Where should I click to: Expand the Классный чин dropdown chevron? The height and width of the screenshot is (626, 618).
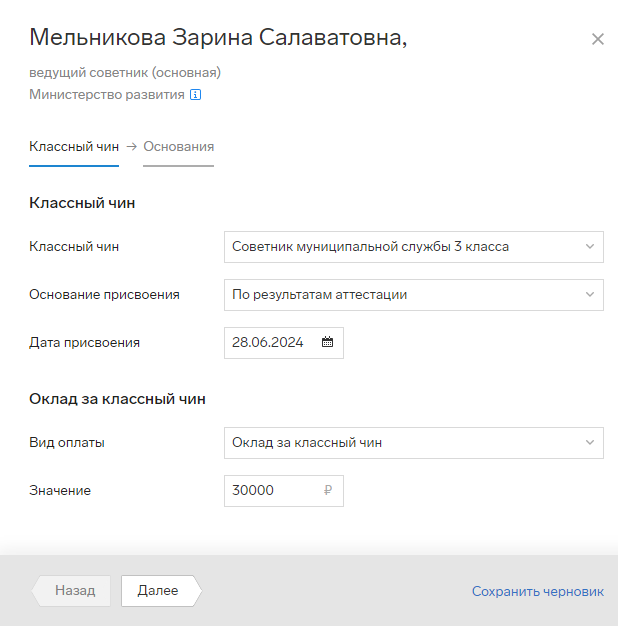click(590, 246)
